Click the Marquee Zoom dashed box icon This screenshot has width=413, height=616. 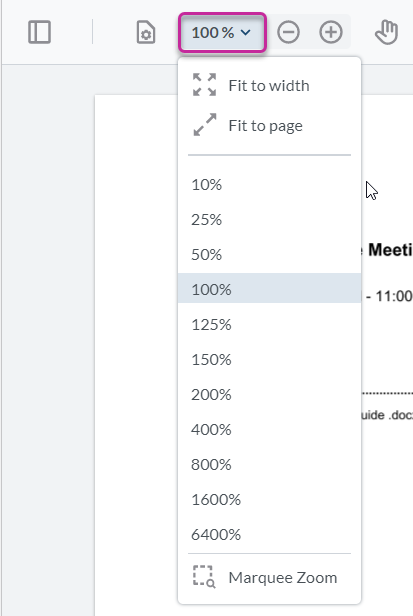204,577
